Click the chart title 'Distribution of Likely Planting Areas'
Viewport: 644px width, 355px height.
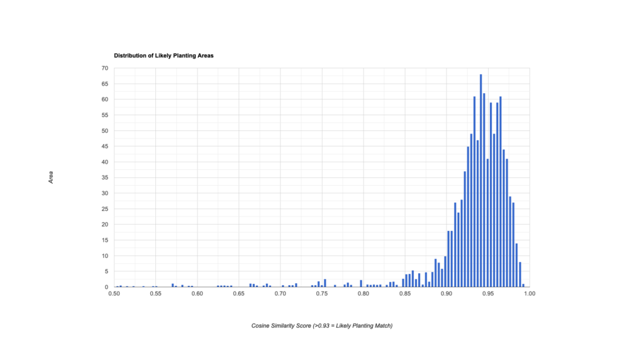[x=164, y=56]
